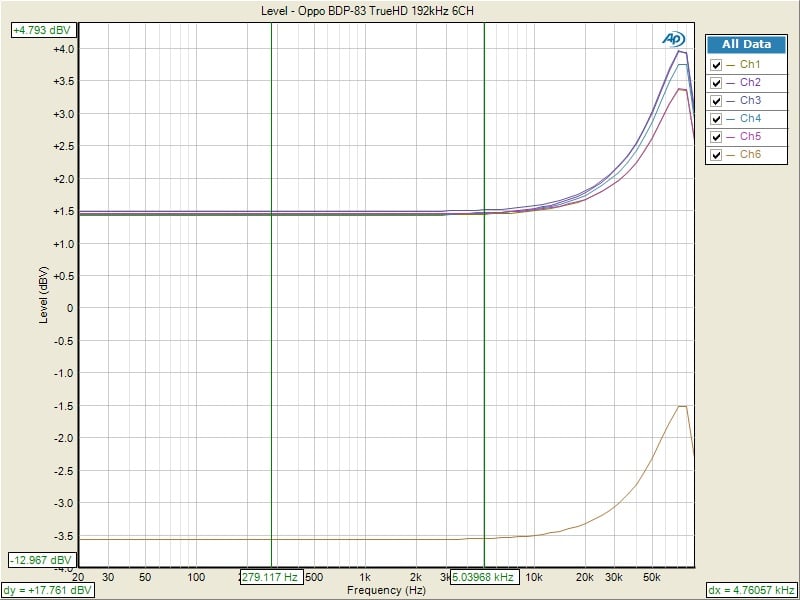Click the -12.967 dBV bottom limit field
Image resolution: width=800 pixels, height=600 pixels.
coord(41,560)
